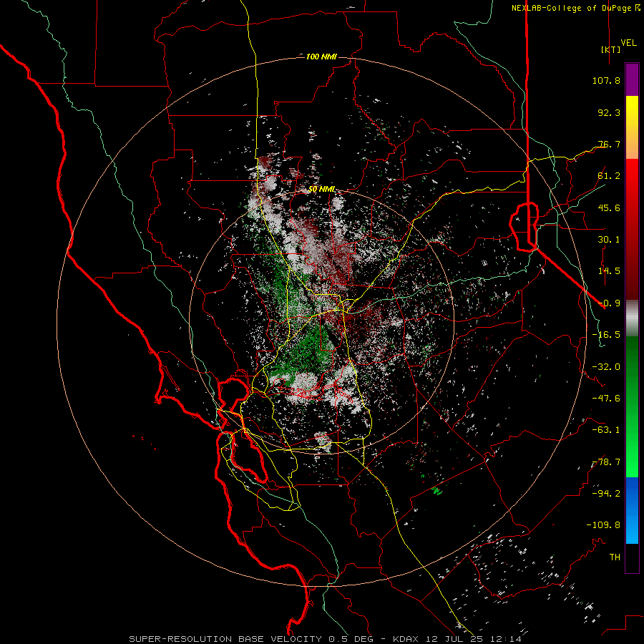644x644 pixels.
Task: Click the -78.7 legend value
Action: 606,462
